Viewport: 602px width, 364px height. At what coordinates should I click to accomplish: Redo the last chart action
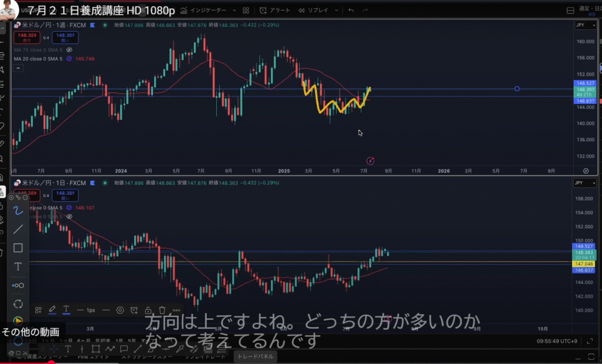click(364, 11)
